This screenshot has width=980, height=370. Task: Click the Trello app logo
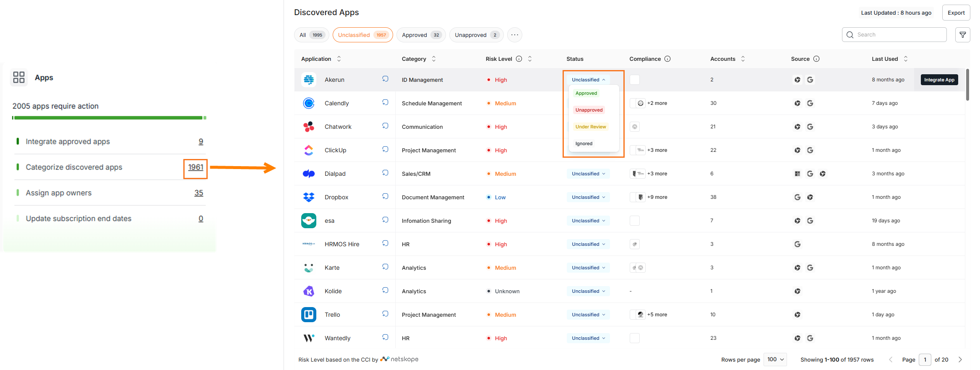coord(309,314)
